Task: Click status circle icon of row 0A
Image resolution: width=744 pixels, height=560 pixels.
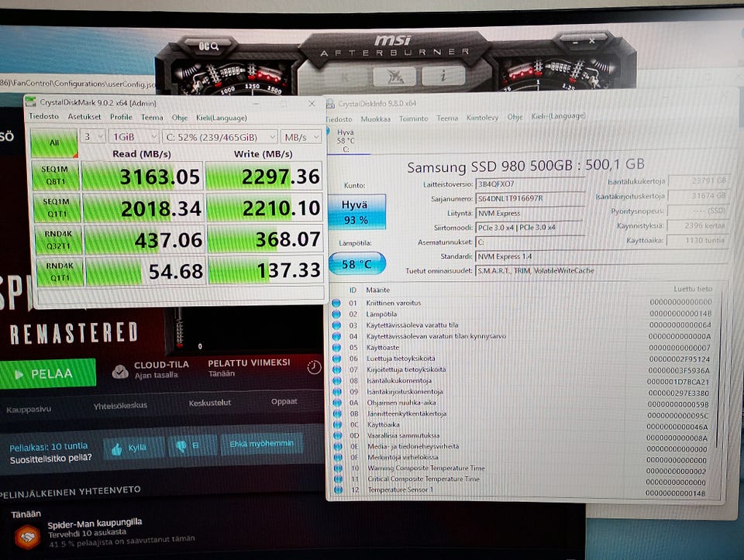Action: (337, 403)
